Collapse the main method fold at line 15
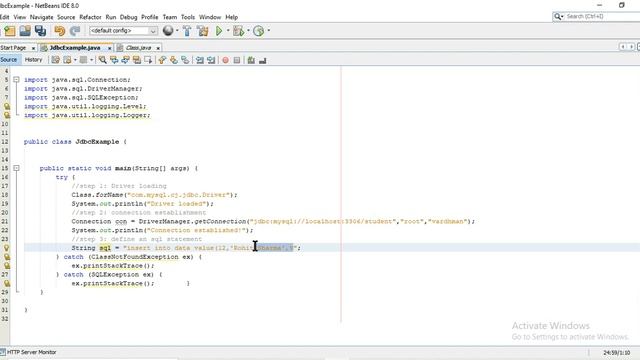This screenshot has height=360, width=640. click(x=16, y=168)
